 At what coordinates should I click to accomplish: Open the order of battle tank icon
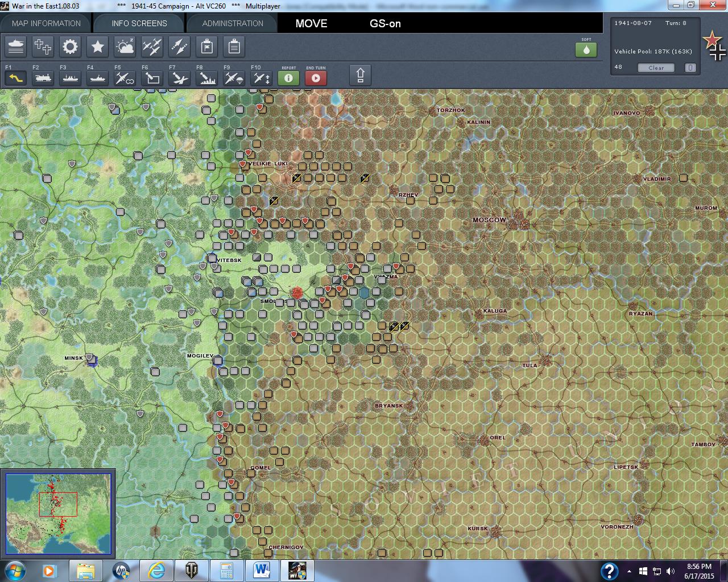coord(16,47)
